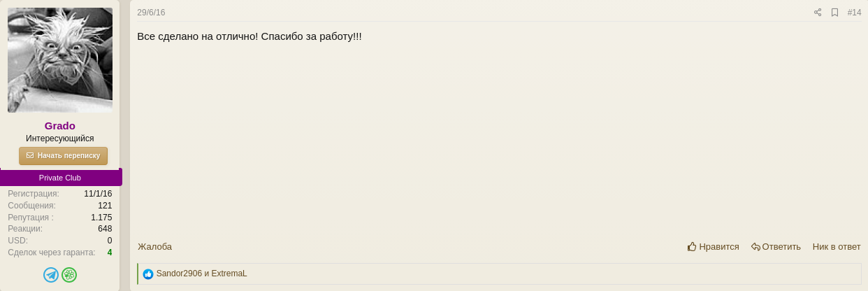The width and height of the screenshot is (868, 291).
Task: Insert nickname with Ник в ответ
Action: 837,247
